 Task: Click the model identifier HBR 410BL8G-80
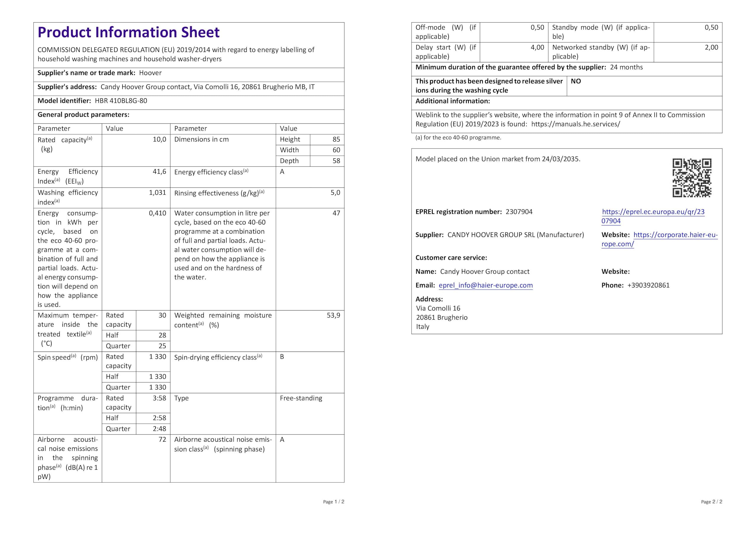click(x=121, y=101)
